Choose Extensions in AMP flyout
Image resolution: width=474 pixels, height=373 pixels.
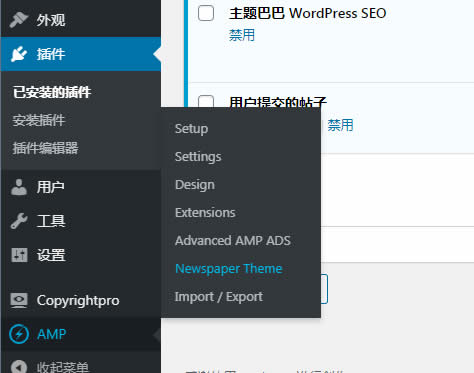point(205,213)
